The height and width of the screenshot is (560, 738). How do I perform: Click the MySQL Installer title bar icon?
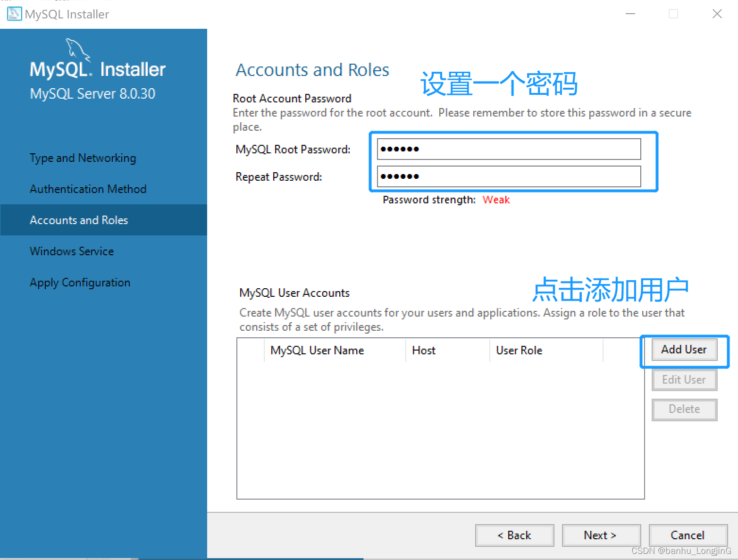pyautogui.click(x=14, y=14)
